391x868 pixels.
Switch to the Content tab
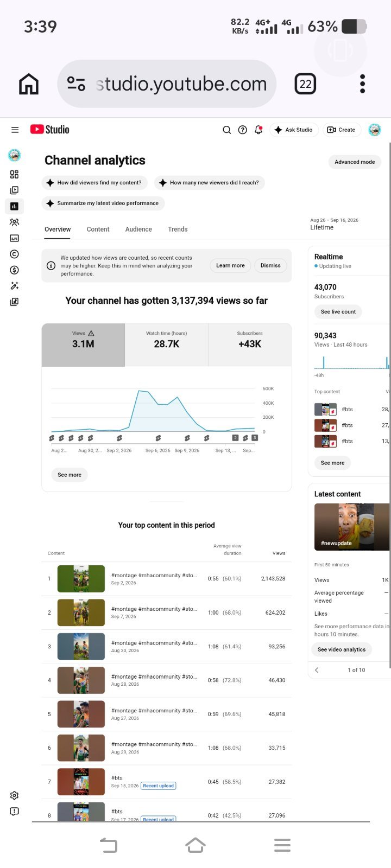point(98,229)
